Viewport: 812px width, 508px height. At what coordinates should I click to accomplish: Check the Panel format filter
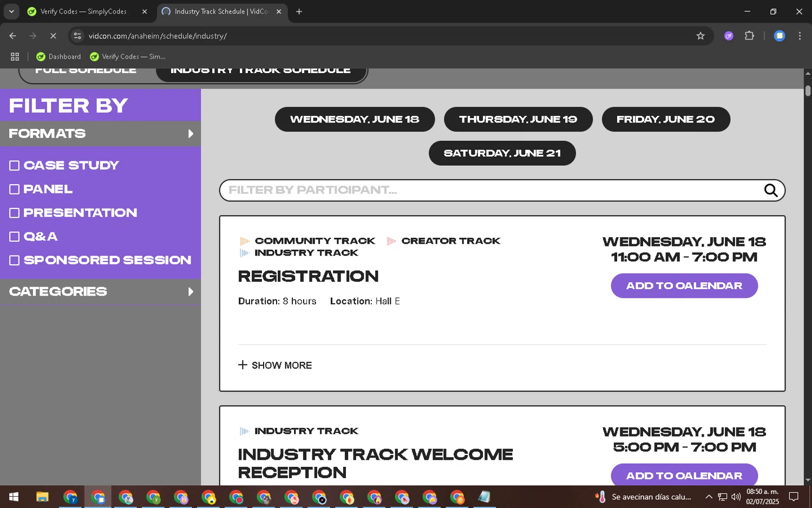[x=15, y=190]
